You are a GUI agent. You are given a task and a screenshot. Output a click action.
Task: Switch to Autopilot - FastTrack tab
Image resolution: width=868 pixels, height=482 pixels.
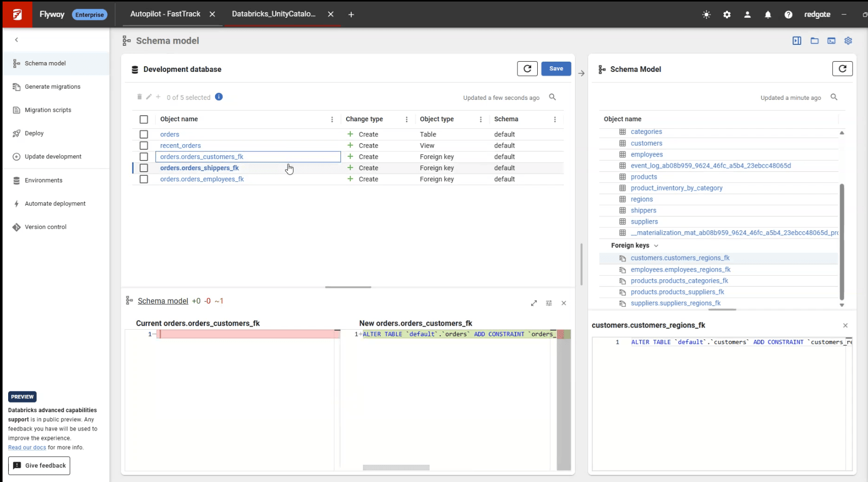coord(165,14)
